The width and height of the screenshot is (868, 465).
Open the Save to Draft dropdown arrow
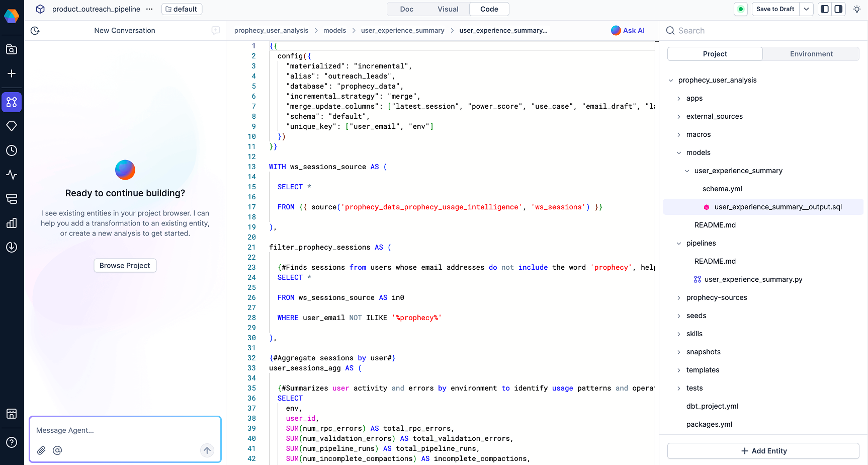[x=806, y=9]
